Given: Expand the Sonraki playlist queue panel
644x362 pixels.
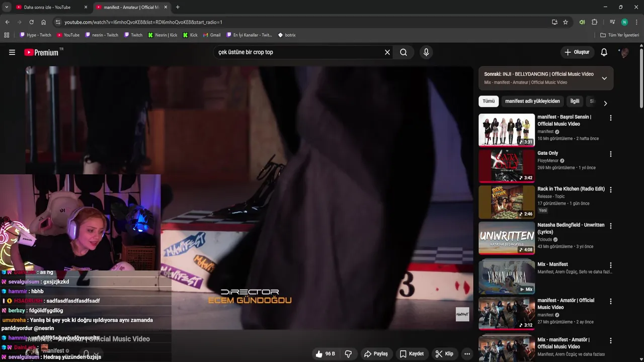Looking at the screenshot, I should coord(604,78).
